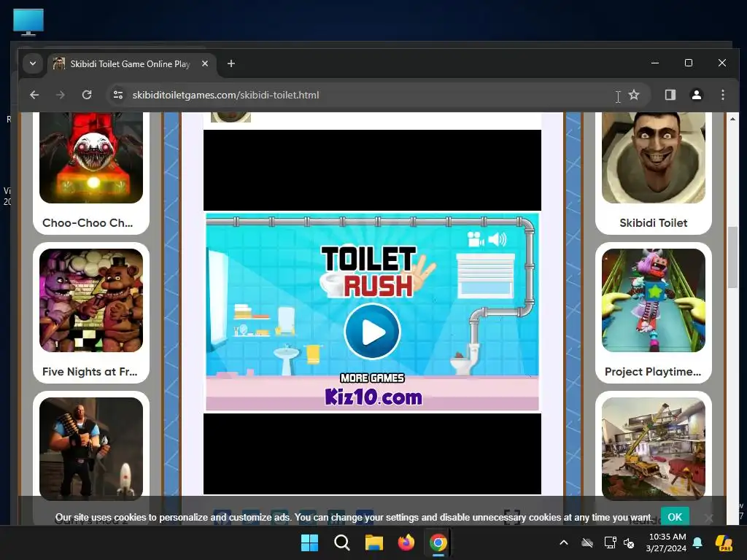
Task: Click the cloud sync tray icon
Action: click(587, 542)
